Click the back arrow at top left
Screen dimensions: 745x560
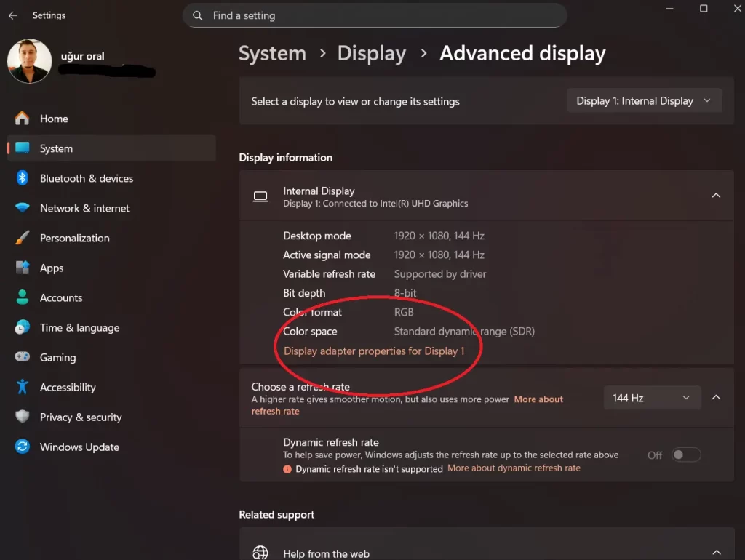(x=12, y=15)
